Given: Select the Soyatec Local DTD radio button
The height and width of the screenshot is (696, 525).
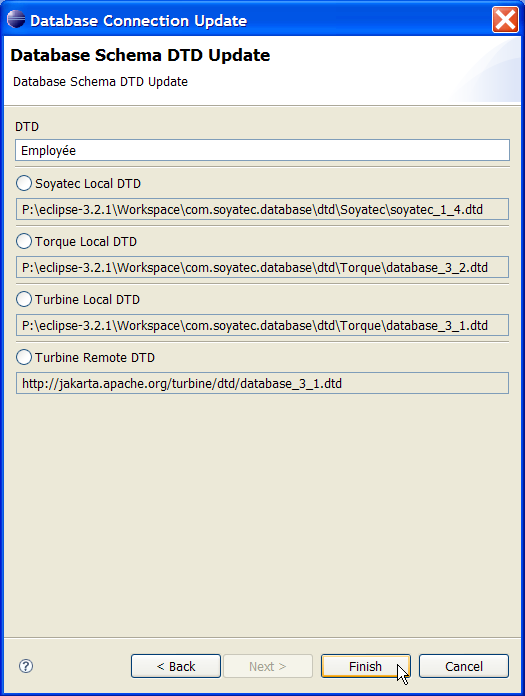Looking at the screenshot, I should tap(24, 183).
